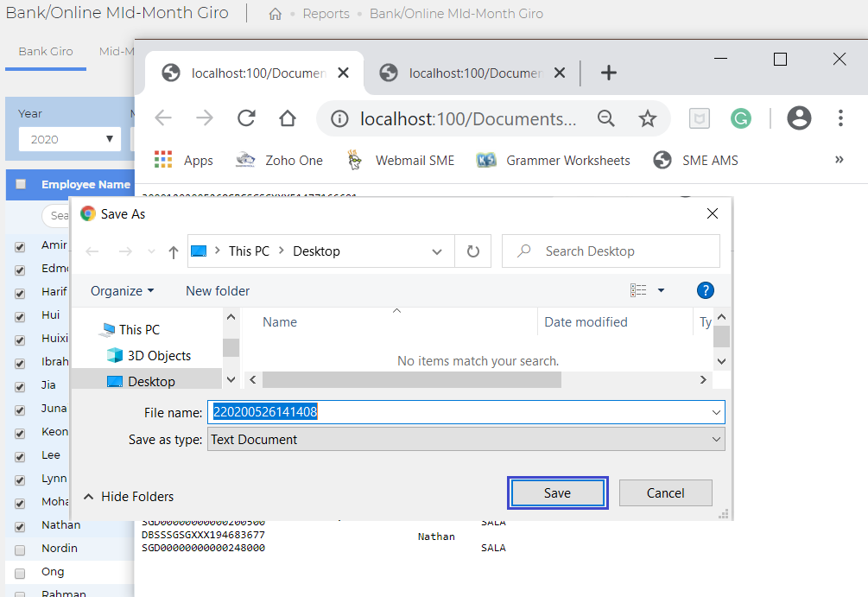This screenshot has height=597, width=868.
Task: Open the Chrome profile avatar
Action: pos(799,118)
